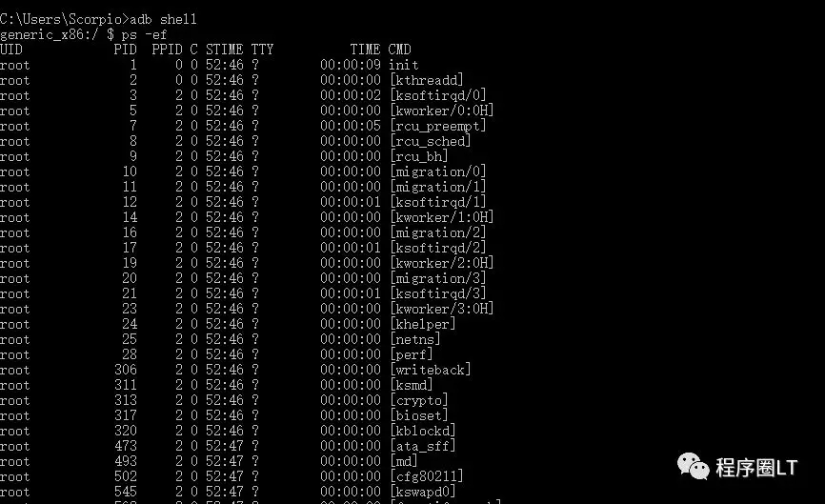
Task: Click the 'adb shell' command text
Action: (x=163, y=19)
